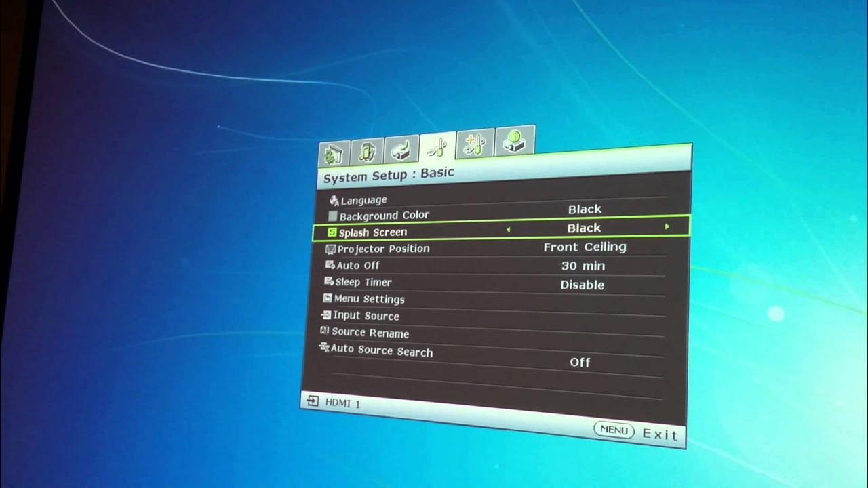Click the Splash Screen value Black
Viewport: 868px width, 488px height.
(x=584, y=228)
